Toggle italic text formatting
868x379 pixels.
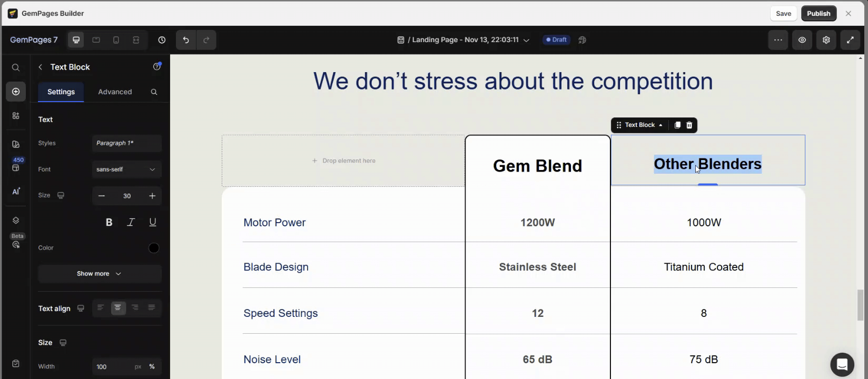[x=131, y=222]
